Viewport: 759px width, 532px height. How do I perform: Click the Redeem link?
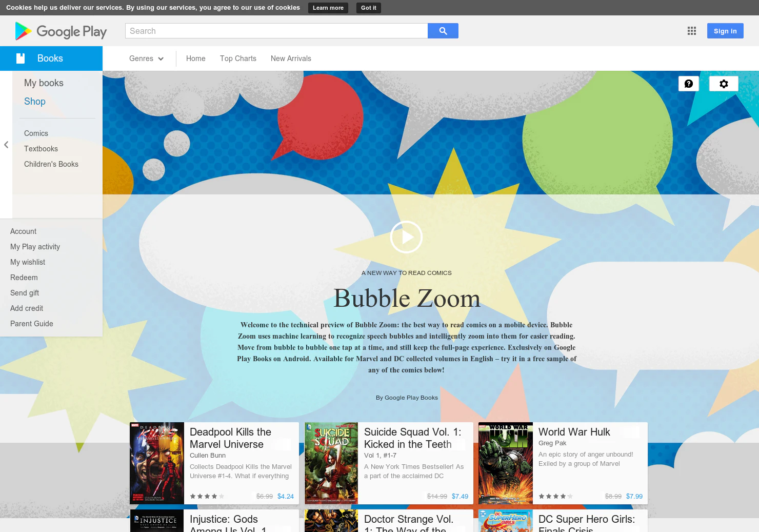[x=24, y=278]
